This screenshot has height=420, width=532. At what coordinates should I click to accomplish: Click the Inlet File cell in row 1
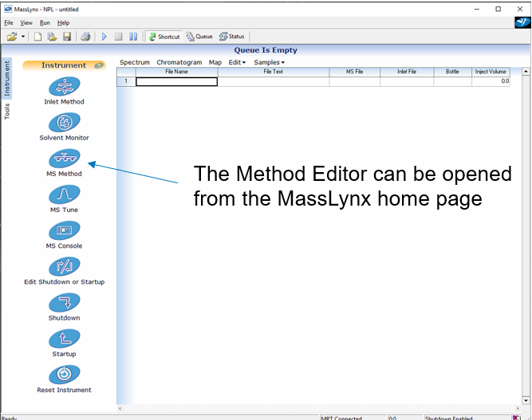coord(407,81)
